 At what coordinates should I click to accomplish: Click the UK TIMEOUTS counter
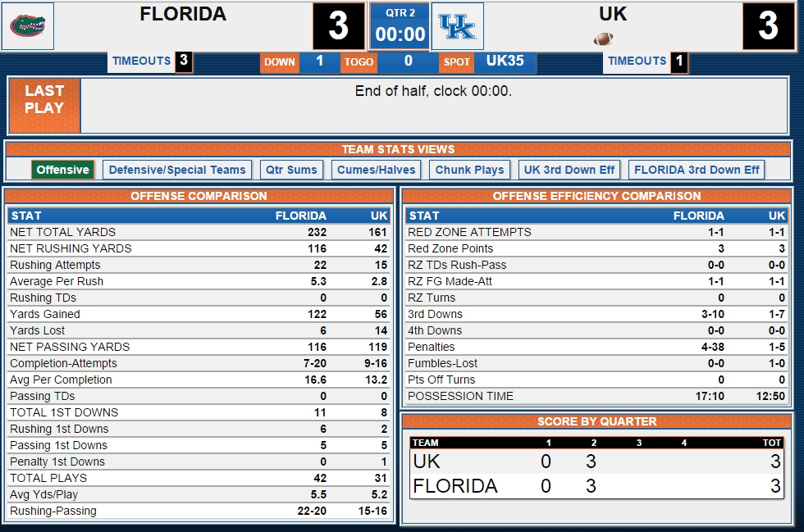646,61
